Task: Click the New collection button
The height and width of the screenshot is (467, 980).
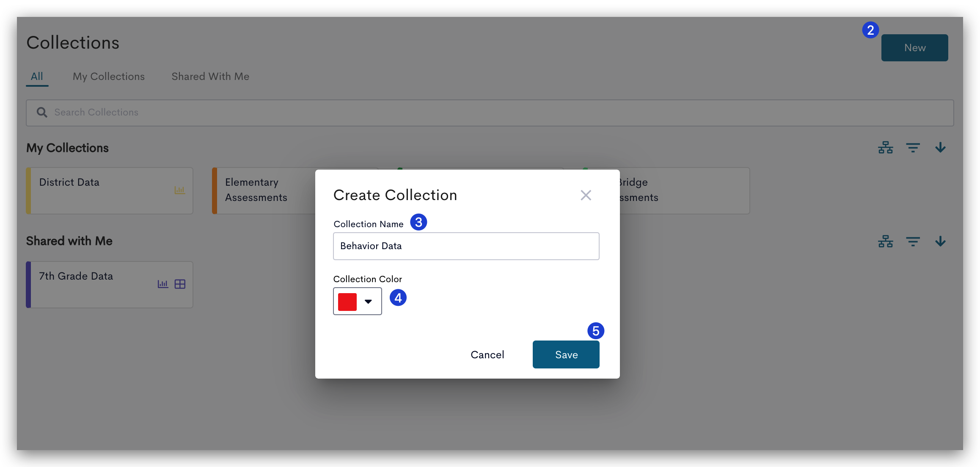Action: [914, 48]
